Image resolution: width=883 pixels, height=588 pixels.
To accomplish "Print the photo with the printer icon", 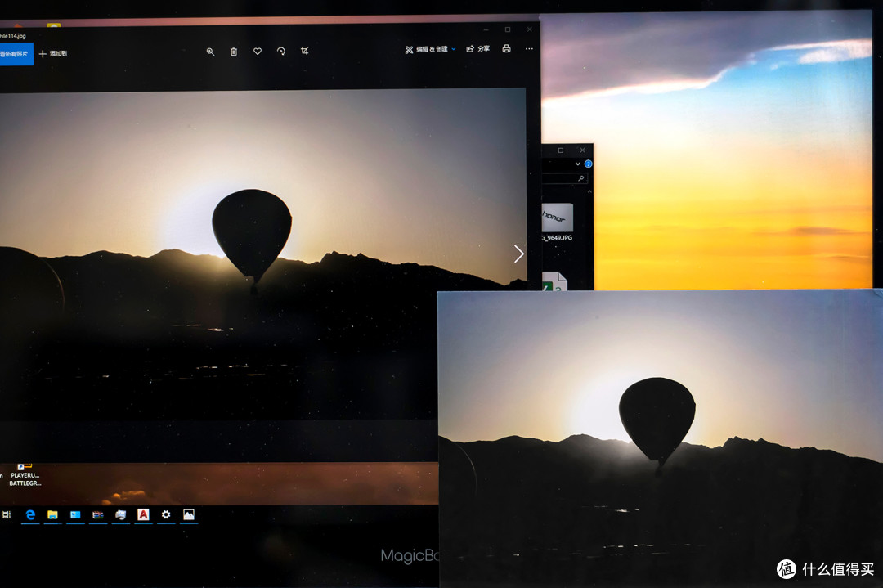I will pos(506,48).
